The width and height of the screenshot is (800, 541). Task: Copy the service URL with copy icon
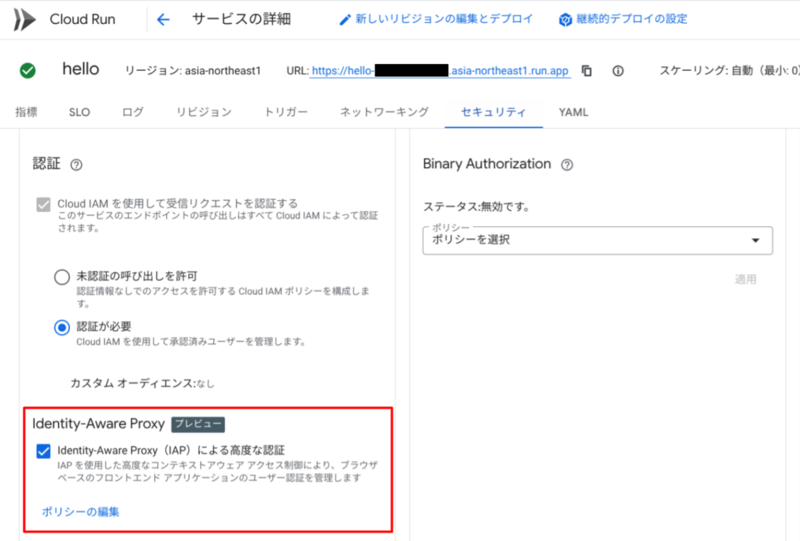coord(587,70)
